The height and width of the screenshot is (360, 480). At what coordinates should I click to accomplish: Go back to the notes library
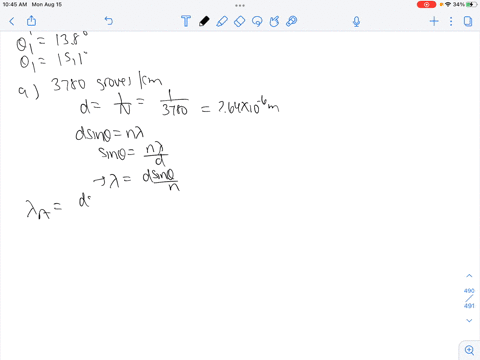pyautogui.click(x=12, y=22)
